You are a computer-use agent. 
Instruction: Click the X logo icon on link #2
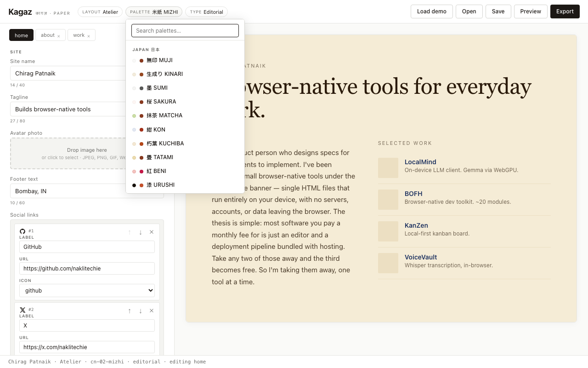click(x=23, y=310)
